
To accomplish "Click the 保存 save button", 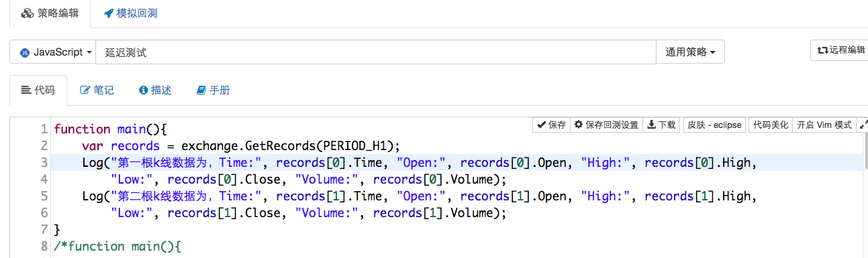I will [x=551, y=125].
